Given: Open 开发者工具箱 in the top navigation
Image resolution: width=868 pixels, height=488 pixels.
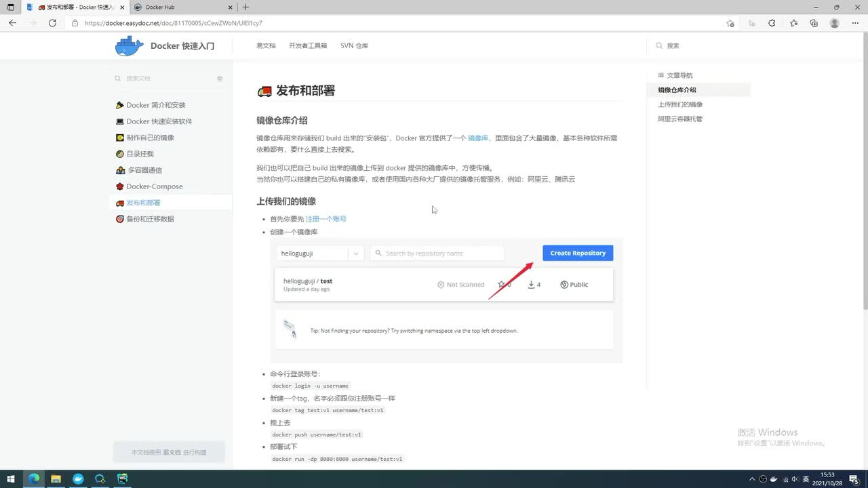Looking at the screenshot, I should 308,45.
